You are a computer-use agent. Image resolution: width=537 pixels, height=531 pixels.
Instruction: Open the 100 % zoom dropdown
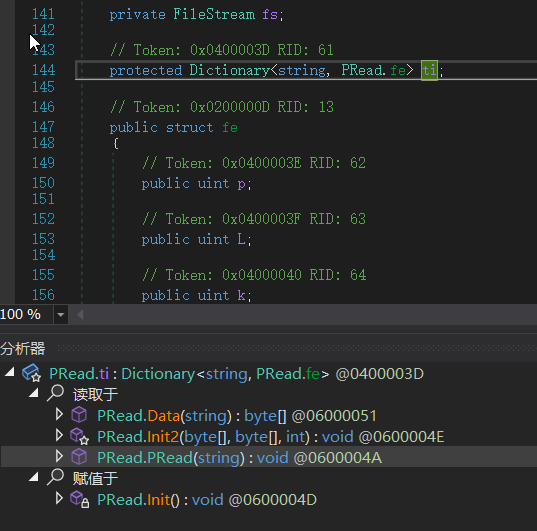61,314
